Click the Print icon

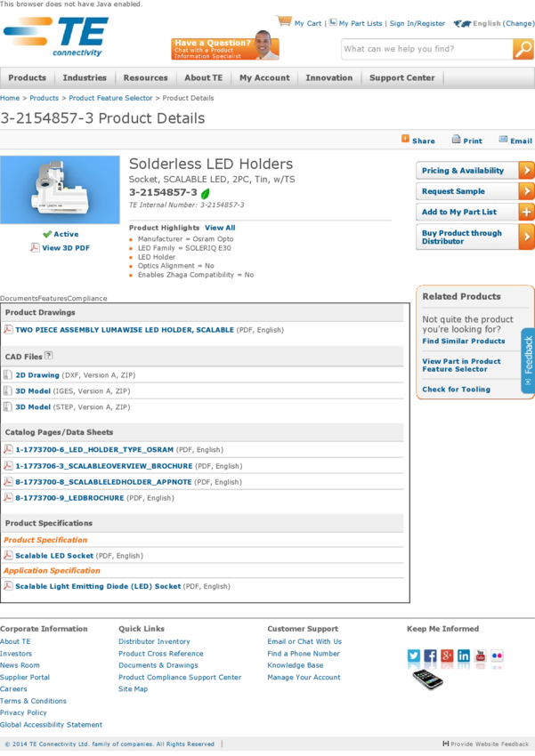tap(456, 140)
